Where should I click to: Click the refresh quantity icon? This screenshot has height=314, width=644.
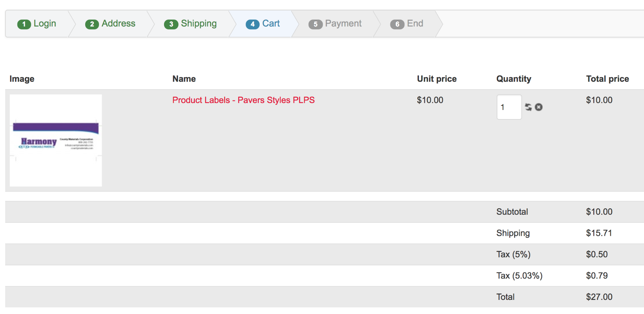[x=528, y=107]
